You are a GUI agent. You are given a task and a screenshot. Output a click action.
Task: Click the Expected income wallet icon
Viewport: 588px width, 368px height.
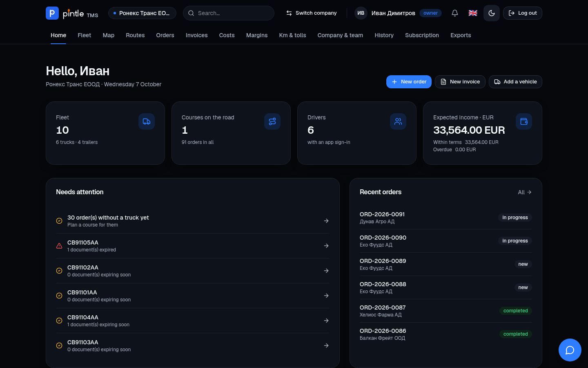pos(524,121)
